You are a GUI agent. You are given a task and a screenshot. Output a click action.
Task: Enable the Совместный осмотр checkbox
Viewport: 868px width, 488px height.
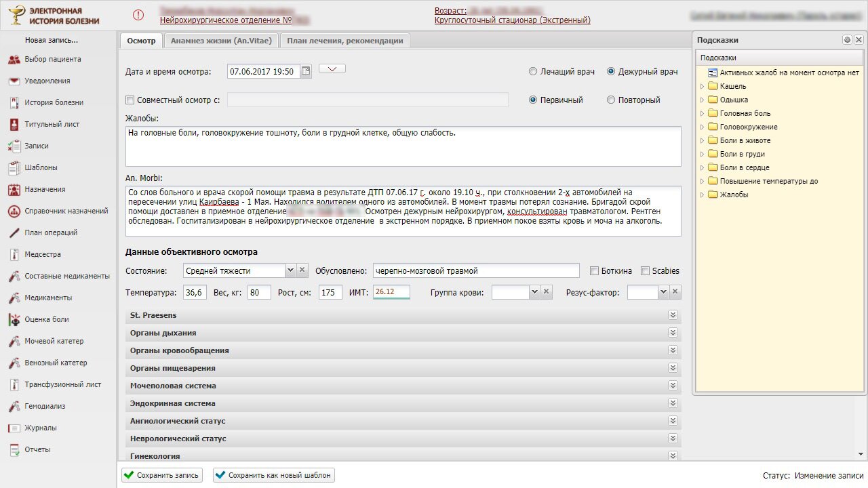(x=130, y=100)
